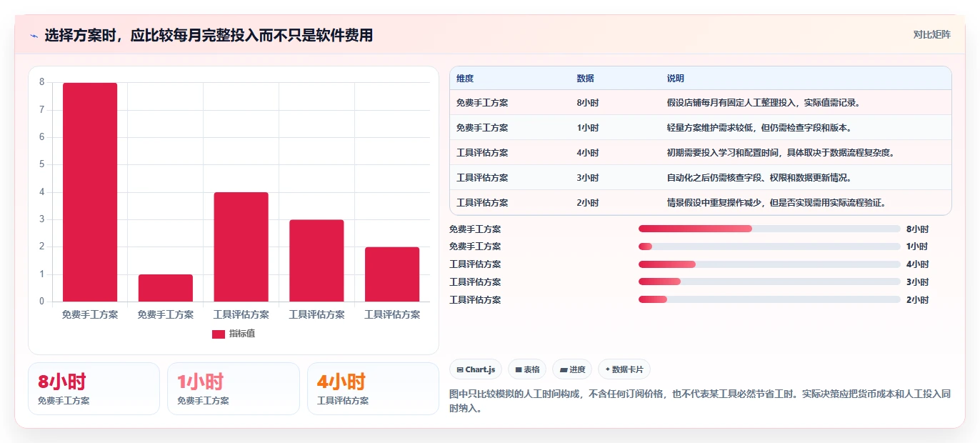Click the 1小时 cell in the table

click(x=588, y=128)
